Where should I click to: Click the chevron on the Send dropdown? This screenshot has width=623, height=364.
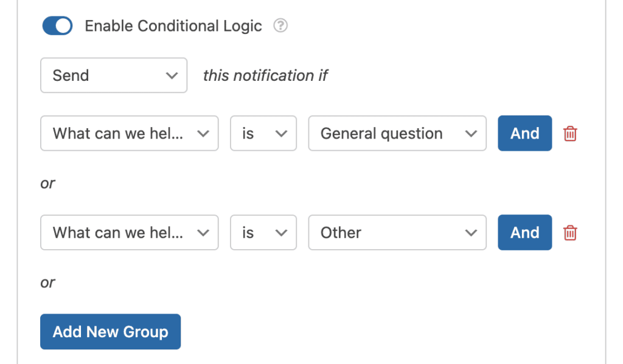point(173,75)
